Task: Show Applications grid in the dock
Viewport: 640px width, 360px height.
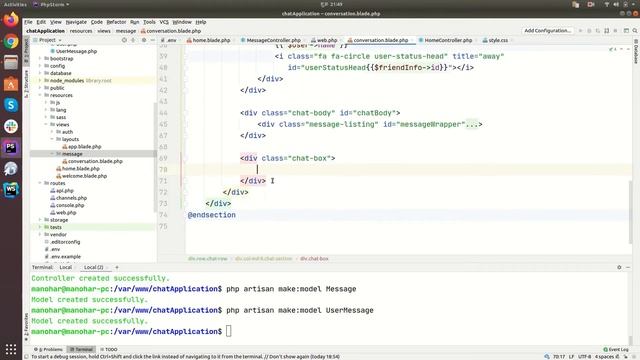Action: click(x=11, y=349)
